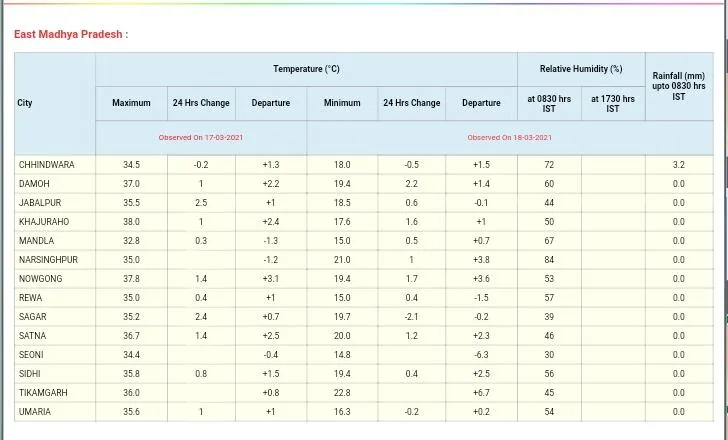Click the at 1730 hrs IST header
The width and height of the screenshot is (728, 440).
click(613, 104)
